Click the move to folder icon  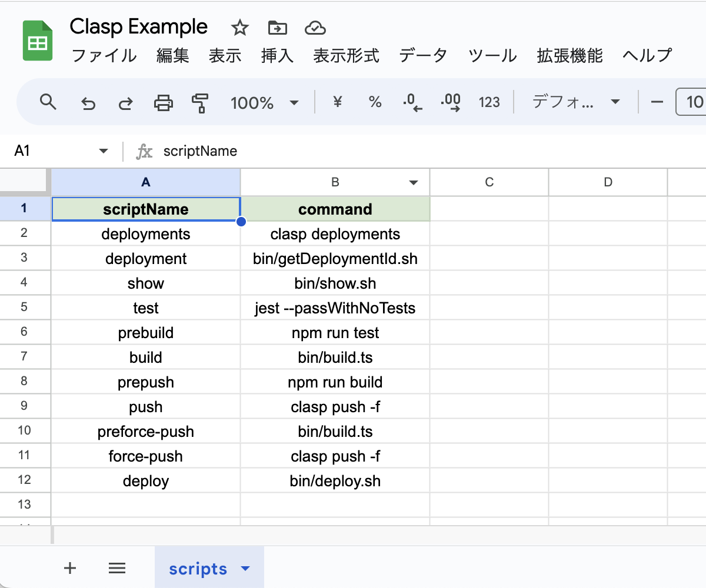(277, 27)
